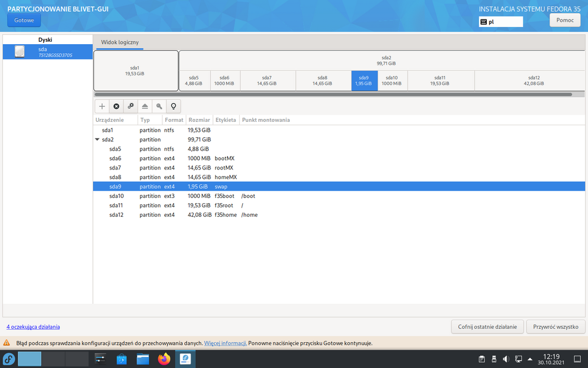The image size is (588, 368).
Task: Select sda5 ntfs row in list
Action: tap(339, 149)
